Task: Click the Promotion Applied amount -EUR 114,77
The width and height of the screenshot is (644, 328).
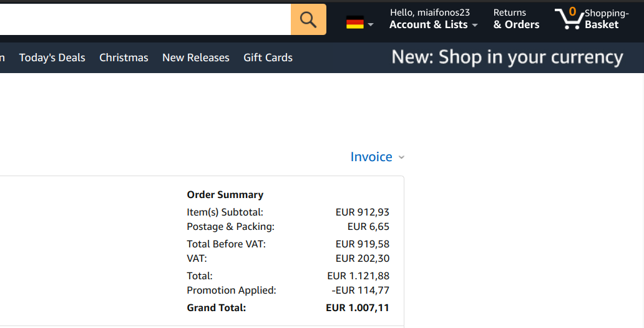Action: (360, 290)
